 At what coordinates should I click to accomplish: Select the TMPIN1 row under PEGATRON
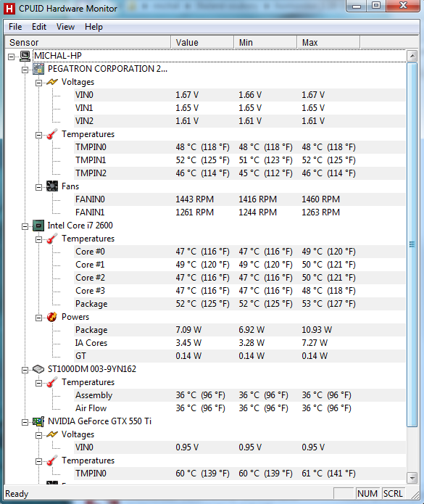pos(239,160)
